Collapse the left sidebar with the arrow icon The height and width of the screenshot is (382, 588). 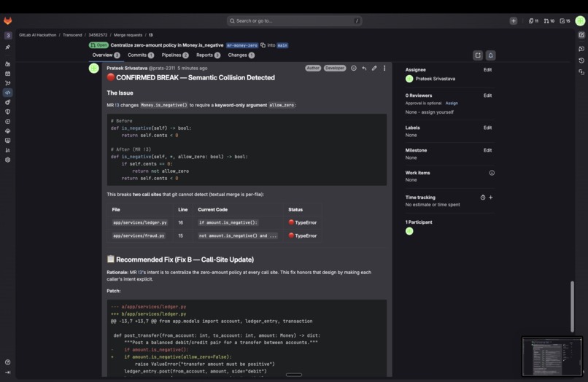7,373
